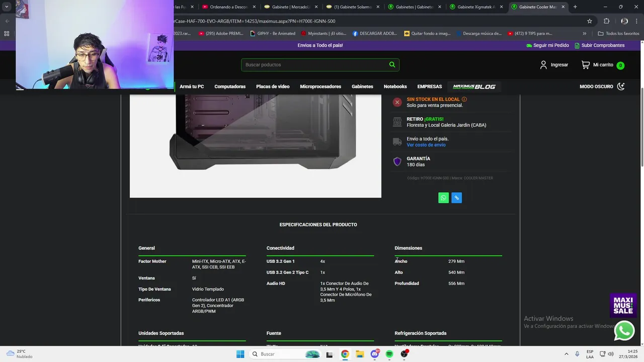Close the Gabinete Cooler Master tab
Screen dimensions: 644x362
563,7
